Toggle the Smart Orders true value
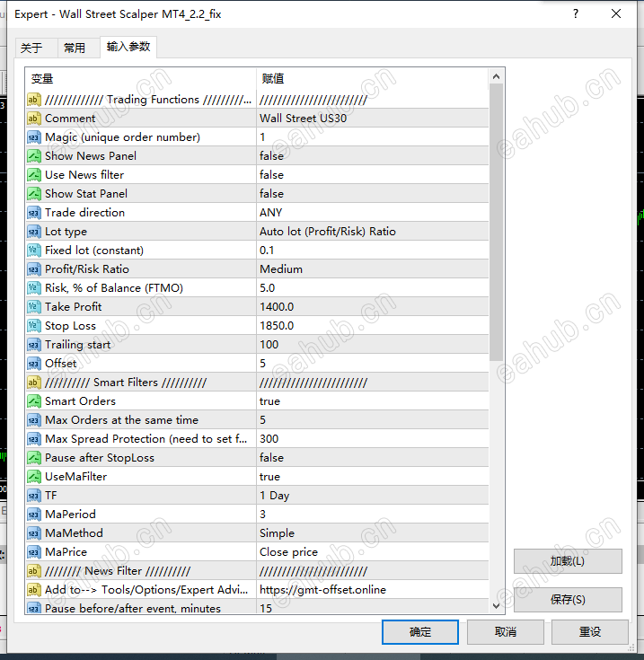This screenshot has height=660, width=644. point(373,401)
